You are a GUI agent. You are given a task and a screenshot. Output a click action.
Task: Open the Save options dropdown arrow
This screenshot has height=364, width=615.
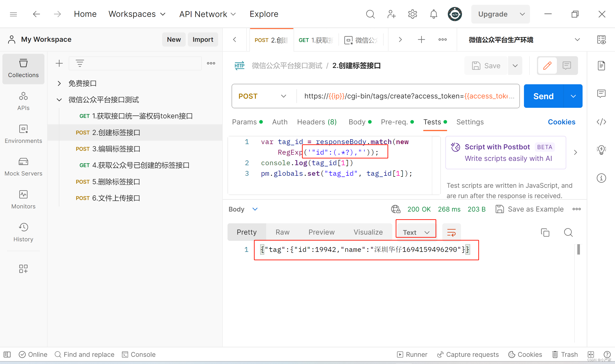515,66
